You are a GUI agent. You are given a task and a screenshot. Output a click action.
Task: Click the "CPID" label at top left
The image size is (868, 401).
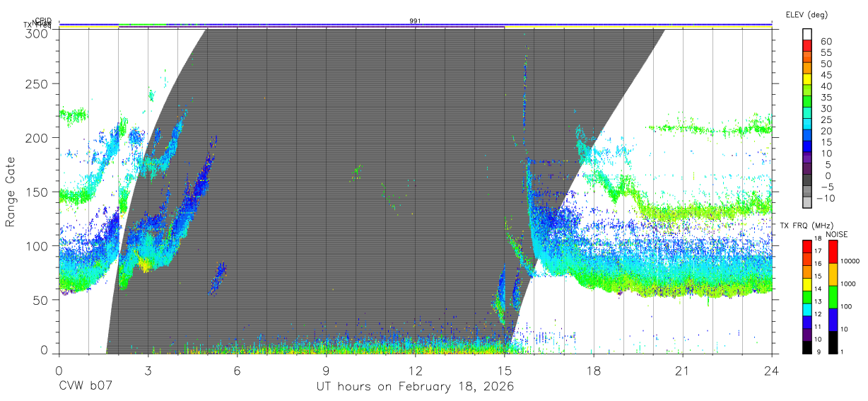coord(43,21)
